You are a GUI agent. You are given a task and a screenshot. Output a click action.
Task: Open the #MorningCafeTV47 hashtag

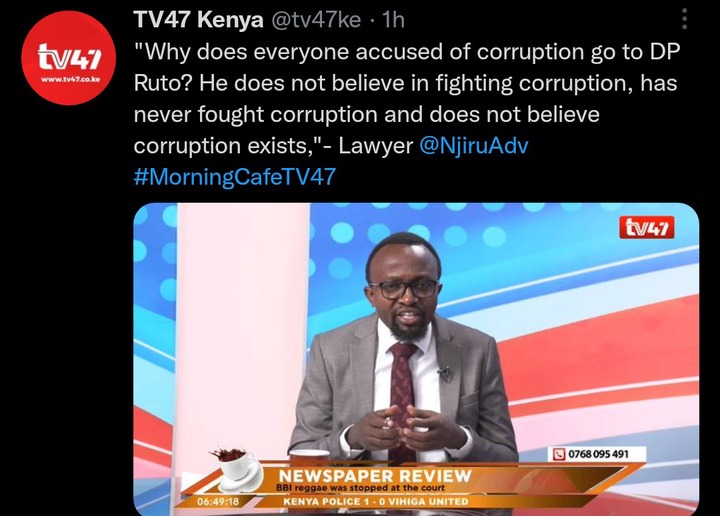pos(235,177)
